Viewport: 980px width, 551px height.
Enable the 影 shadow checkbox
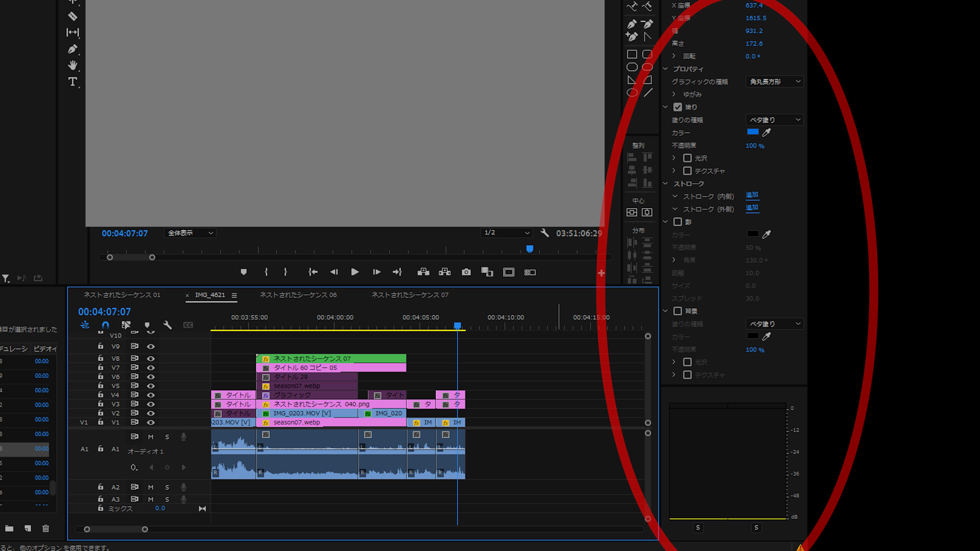(x=678, y=222)
